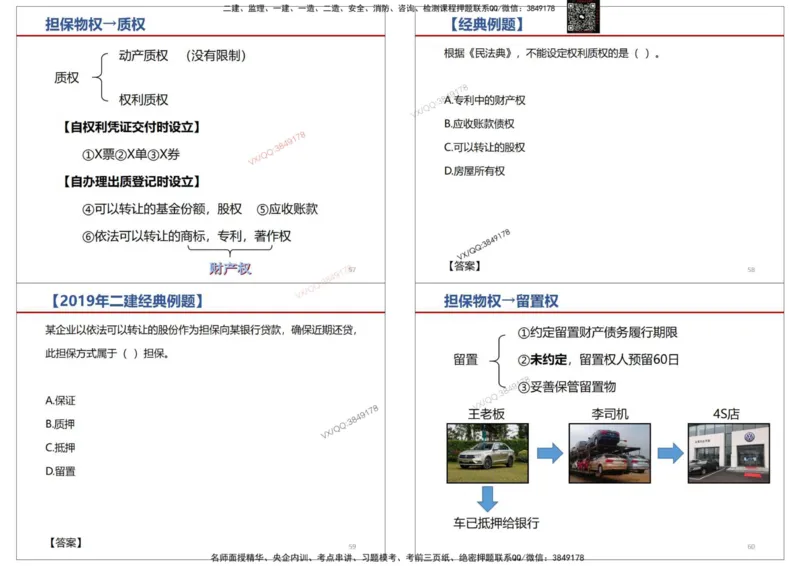Click the line ⑥依法可以转让的商标,专利,著作权

point(186,236)
